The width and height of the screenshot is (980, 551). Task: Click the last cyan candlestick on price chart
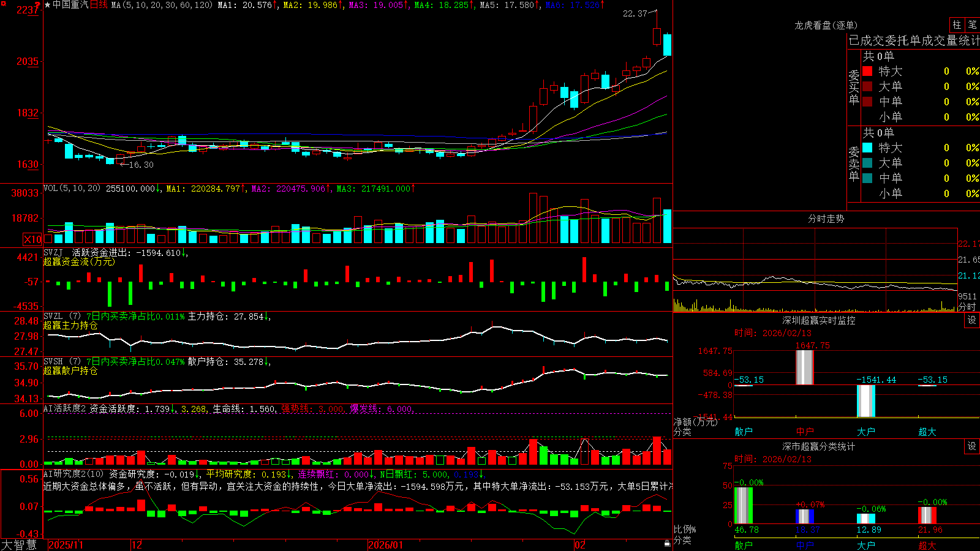(667, 45)
